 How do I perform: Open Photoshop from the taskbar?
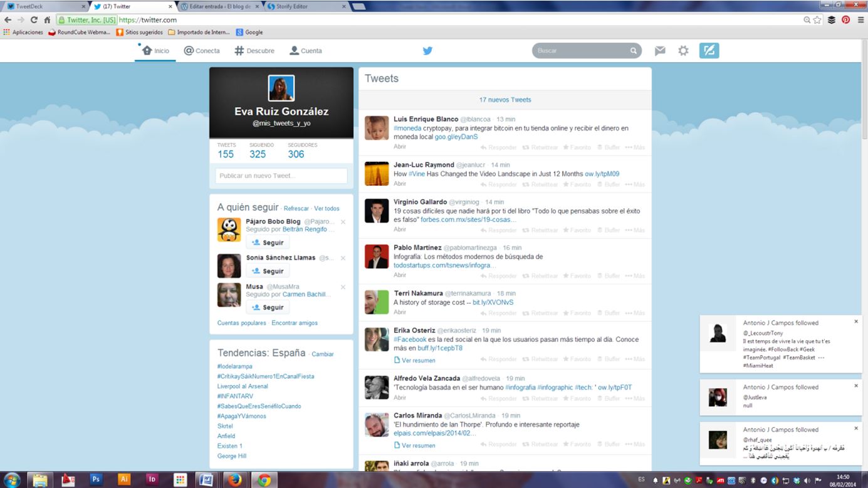[x=96, y=479]
